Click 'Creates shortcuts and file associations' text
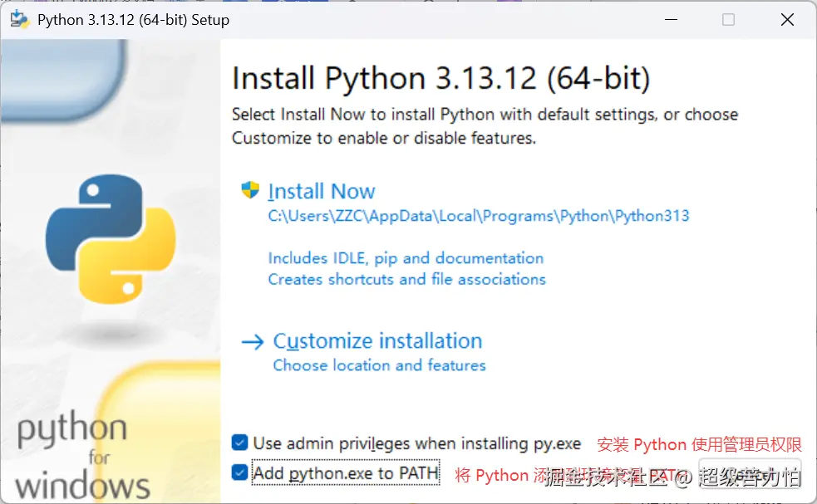This screenshot has width=817, height=504. [407, 280]
